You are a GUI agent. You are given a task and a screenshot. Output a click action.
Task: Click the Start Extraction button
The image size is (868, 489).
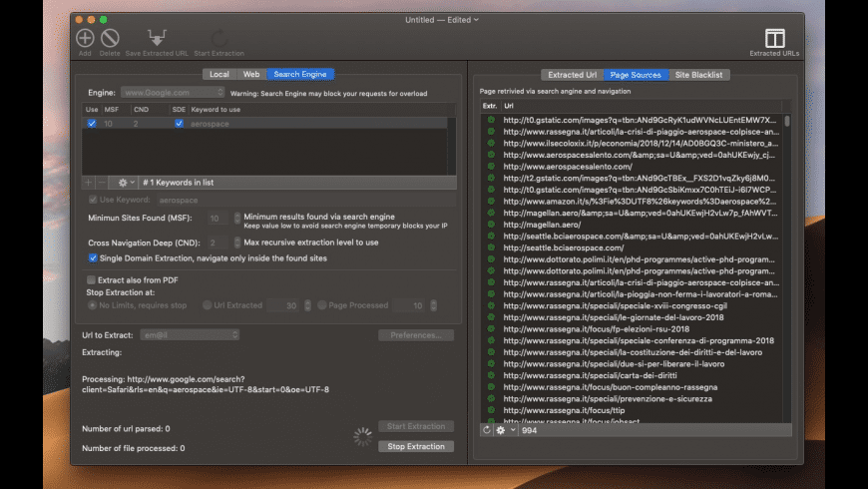[416, 426]
